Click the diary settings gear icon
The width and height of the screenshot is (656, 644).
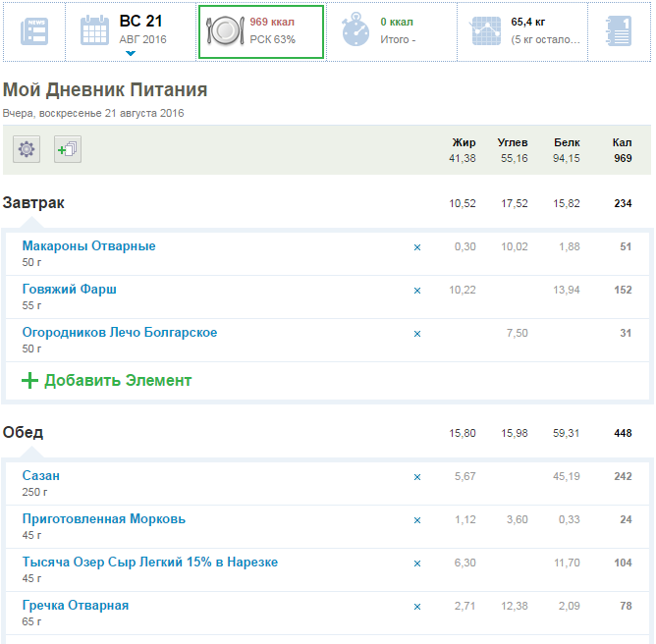27,149
